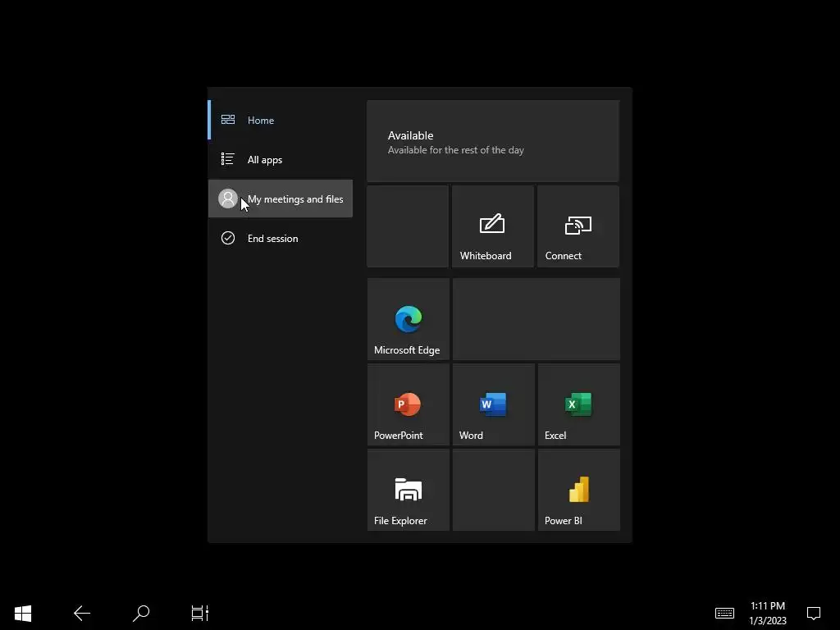Open the Whiteboard app tile
Viewport: 840px width, 630px height.
coord(493,226)
